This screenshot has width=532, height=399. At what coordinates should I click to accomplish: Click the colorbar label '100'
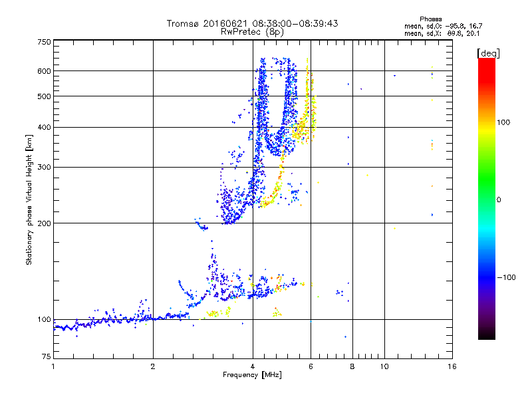503,122
